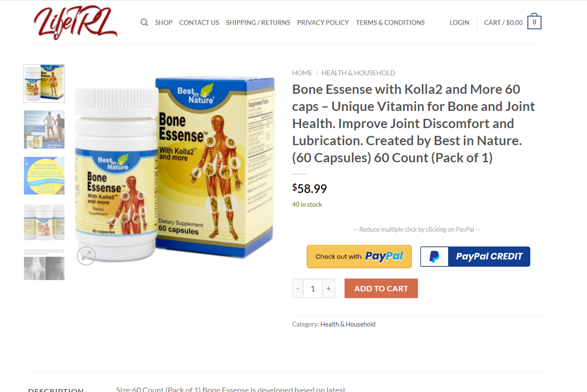Check out with PayPal button

[359, 257]
